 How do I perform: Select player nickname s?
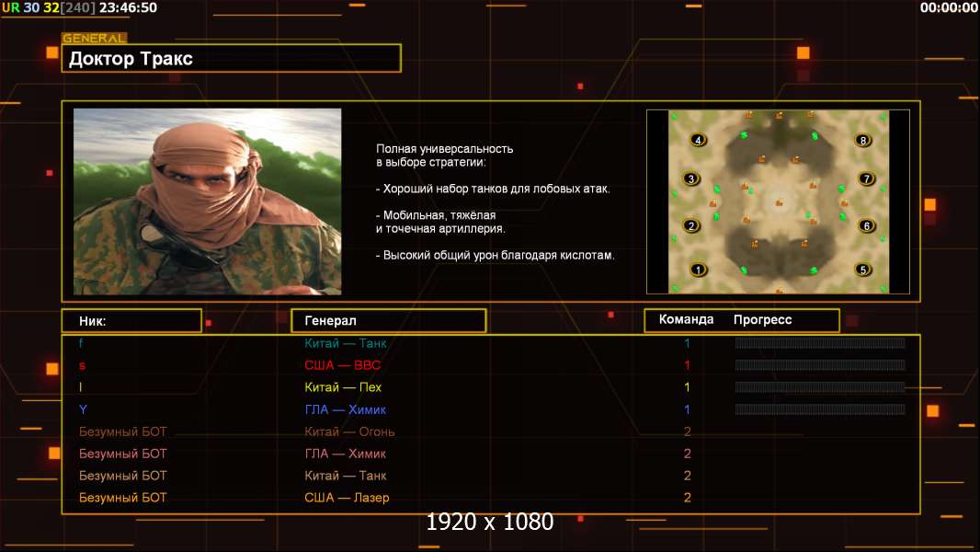click(x=82, y=366)
